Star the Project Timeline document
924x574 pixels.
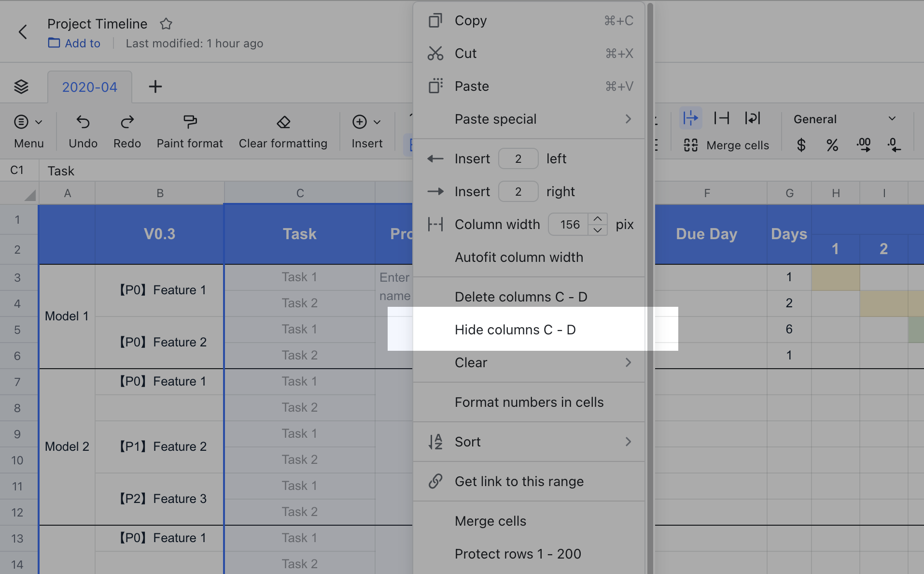166,23
